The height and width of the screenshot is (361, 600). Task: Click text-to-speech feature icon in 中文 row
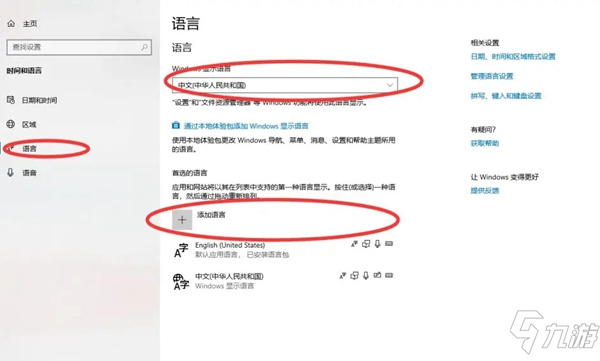[355, 275]
